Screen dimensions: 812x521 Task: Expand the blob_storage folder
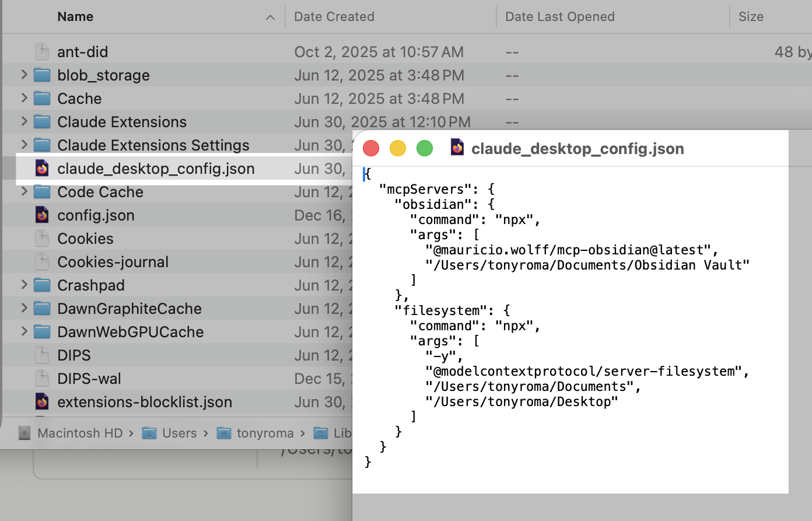click(x=24, y=75)
